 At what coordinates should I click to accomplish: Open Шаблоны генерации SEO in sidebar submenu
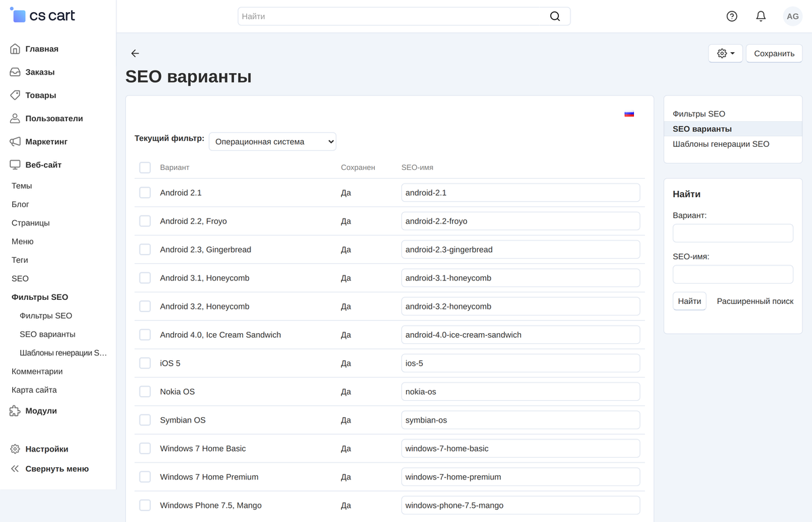(64, 353)
